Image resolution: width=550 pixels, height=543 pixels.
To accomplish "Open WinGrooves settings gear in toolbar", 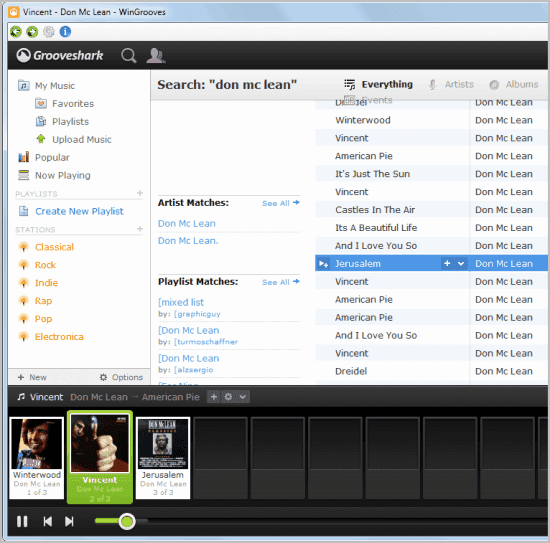I will 49,32.
